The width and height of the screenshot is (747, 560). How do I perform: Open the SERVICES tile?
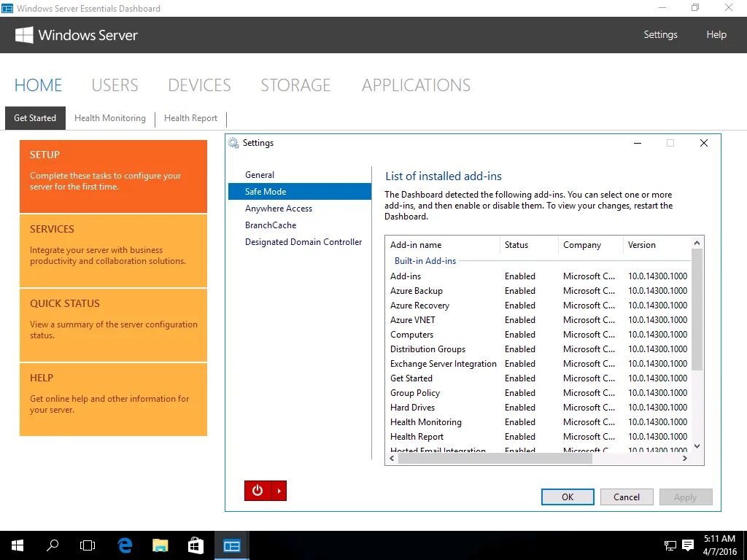(113, 251)
